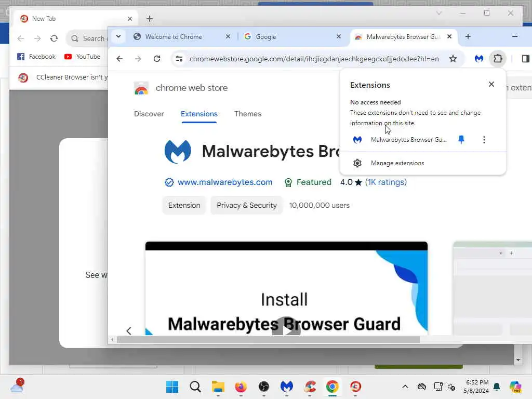This screenshot has height=399, width=532.
Task: Click the 10,000,000 users text
Action: click(320, 205)
